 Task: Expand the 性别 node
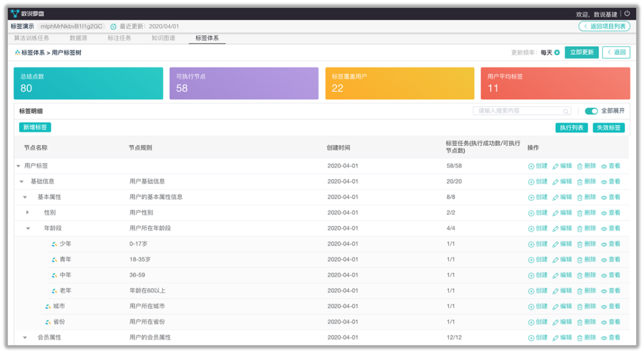pyautogui.click(x=27, y=213)
